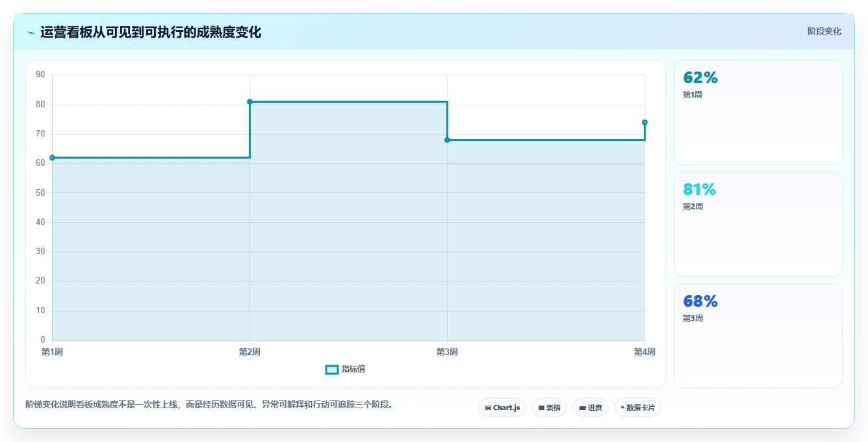Click the 90 y-axis tick label

(40, 75)
